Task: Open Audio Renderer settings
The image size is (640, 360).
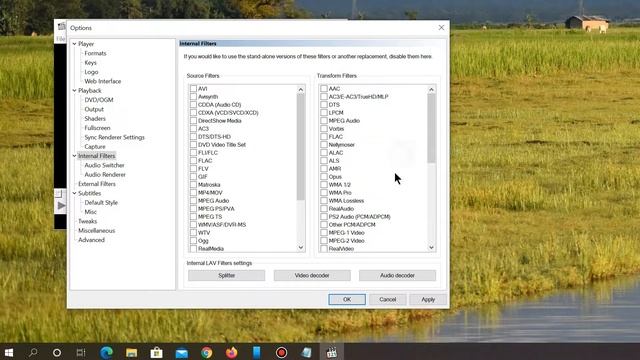Action: tap(105, 174)
